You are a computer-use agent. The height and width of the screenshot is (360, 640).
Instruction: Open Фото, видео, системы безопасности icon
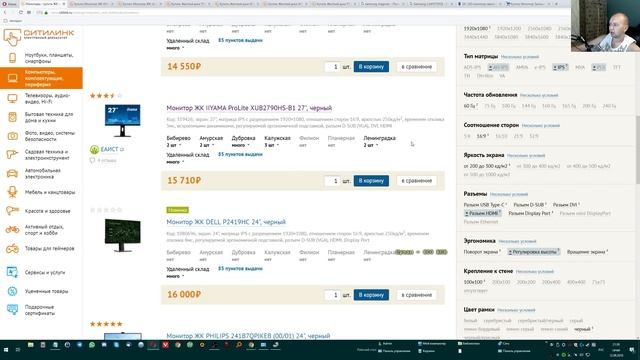coord(13,136)
